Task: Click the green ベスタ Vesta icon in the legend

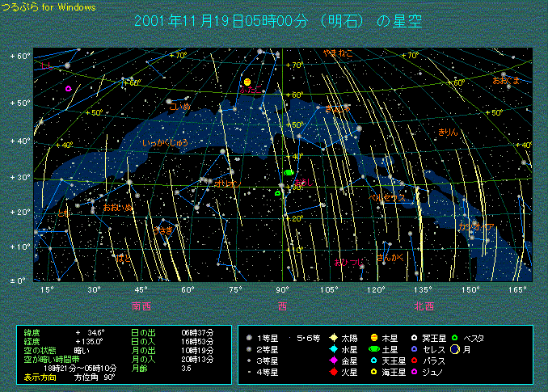Action: coord(455,336)
